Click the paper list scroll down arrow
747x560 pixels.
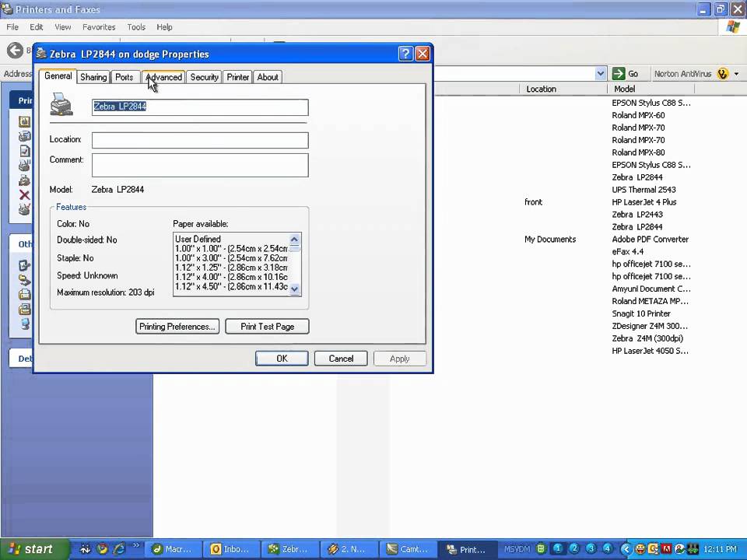click(x=294, y=289)
